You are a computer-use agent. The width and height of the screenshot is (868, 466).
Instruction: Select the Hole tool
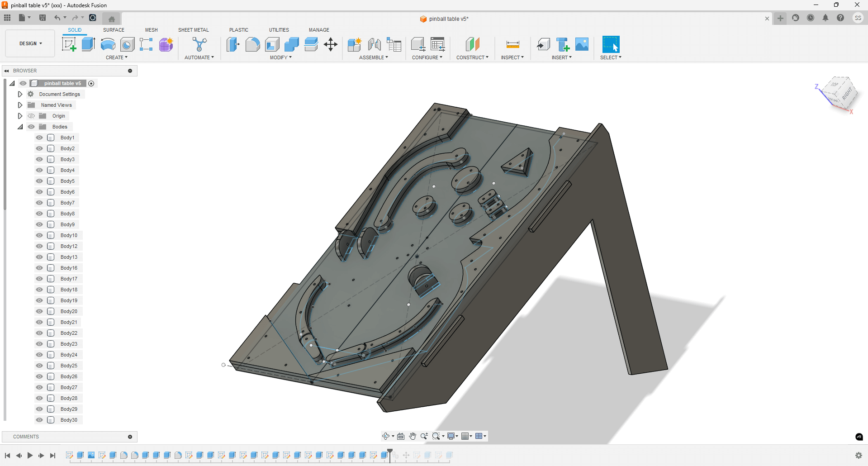click(127, 44)
